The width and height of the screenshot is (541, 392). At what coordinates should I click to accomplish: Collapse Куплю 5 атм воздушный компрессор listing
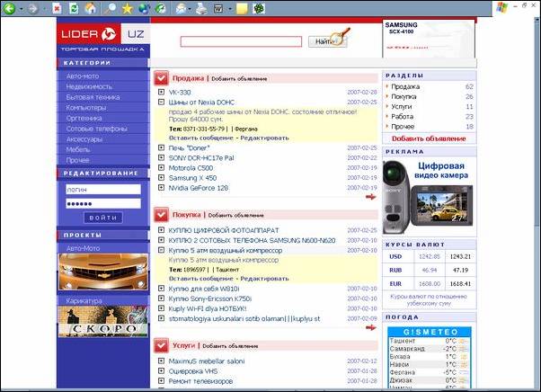click(x=162, y=251)
